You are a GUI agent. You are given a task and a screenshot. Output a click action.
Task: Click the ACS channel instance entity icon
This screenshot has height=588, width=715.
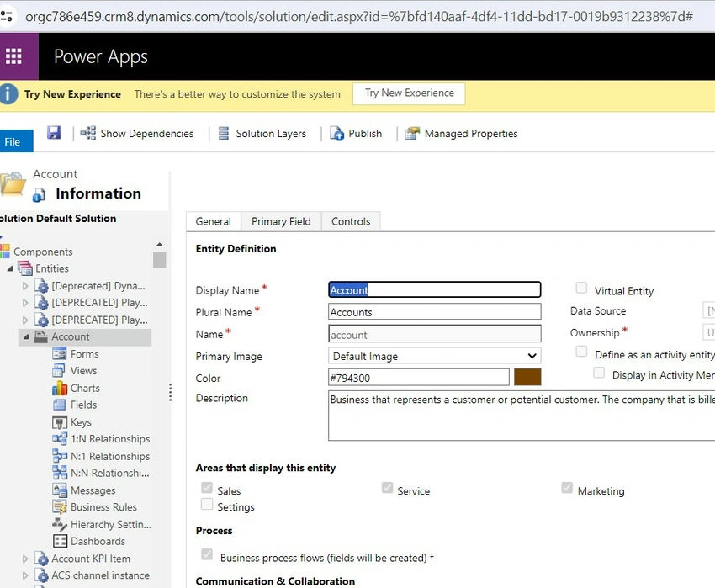coord(41,575)
